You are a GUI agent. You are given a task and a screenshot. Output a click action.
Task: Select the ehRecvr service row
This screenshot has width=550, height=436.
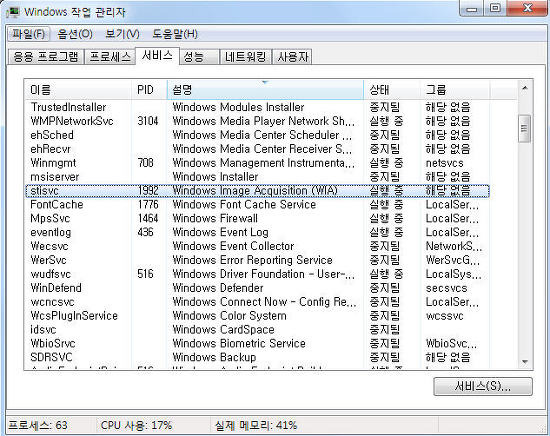tap(257, 149)
